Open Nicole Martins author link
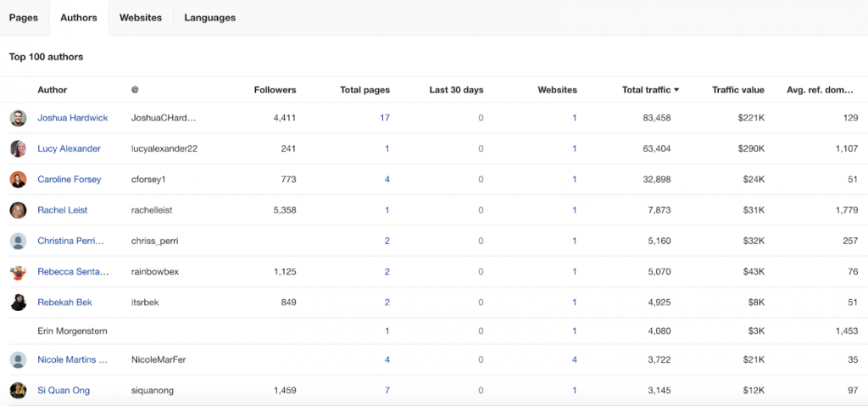 73,360
